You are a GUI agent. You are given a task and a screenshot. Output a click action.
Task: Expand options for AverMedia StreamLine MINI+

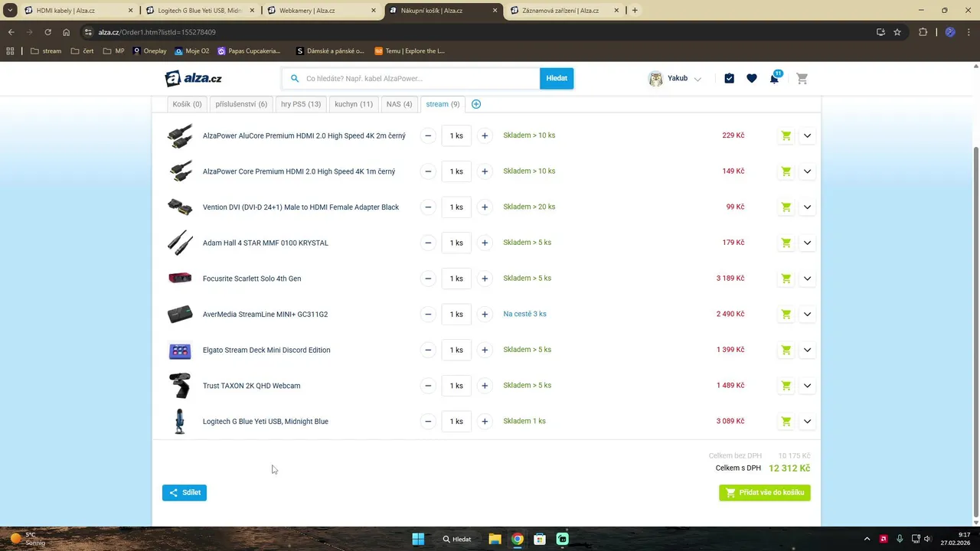tap(807, 315)
